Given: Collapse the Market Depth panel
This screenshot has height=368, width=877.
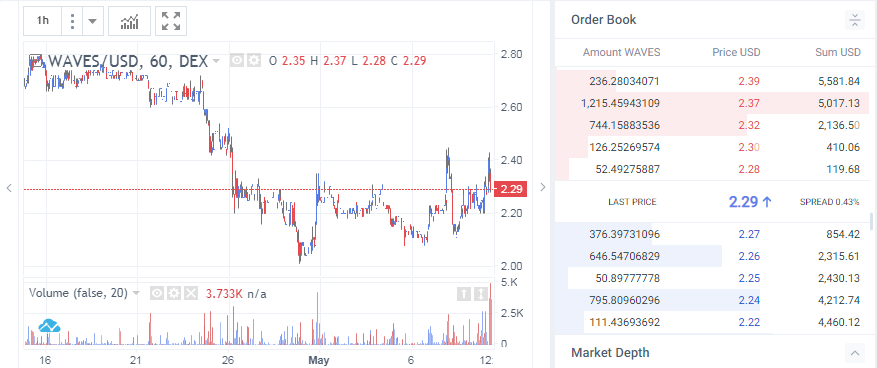Looking at the screenshot, I should 854,353.
